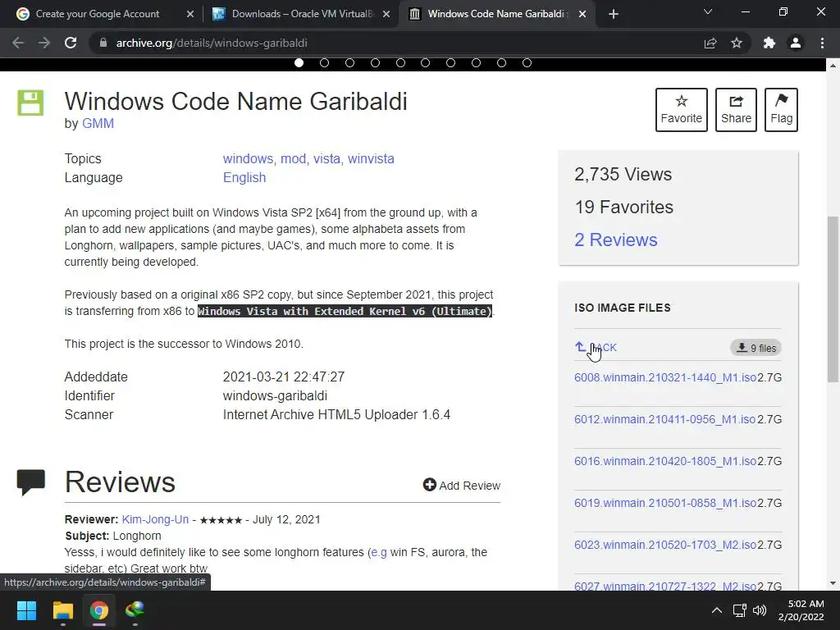Open the Internet Download Manager taskbar icon
The width and height of the screenshot is (840, 630).
[135, 610]
